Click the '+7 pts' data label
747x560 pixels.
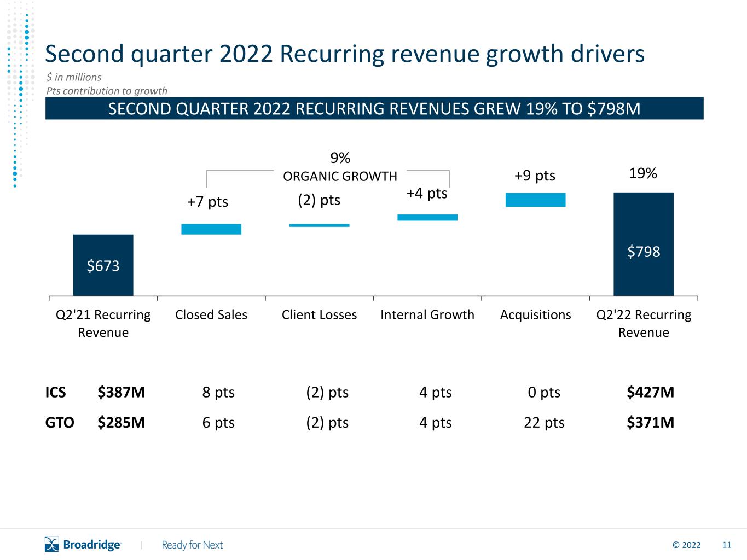click(208, 202)
